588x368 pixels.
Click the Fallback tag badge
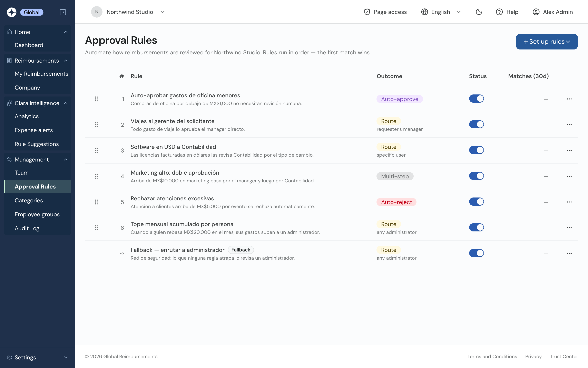pos(241,250)
